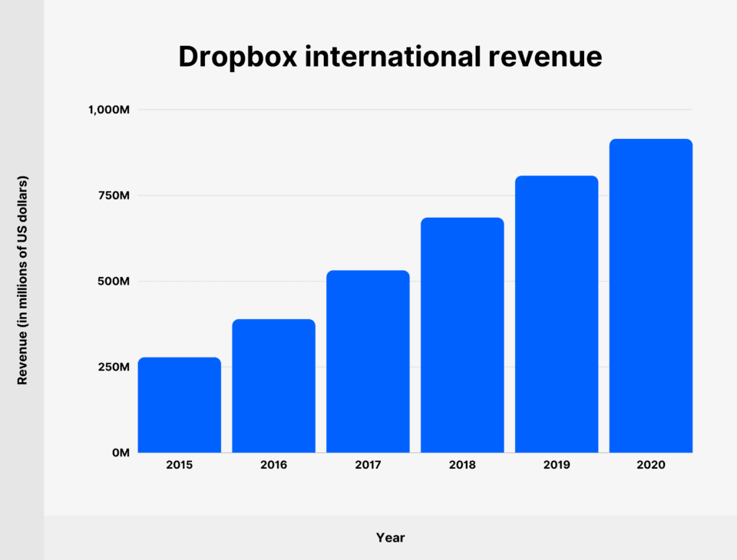Select the chart title text
This screenshot has height=560, width=737.
(x=390, y=56)
